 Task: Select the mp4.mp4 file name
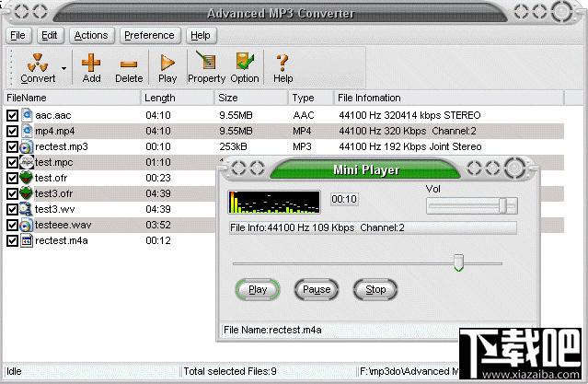(54, 131)
